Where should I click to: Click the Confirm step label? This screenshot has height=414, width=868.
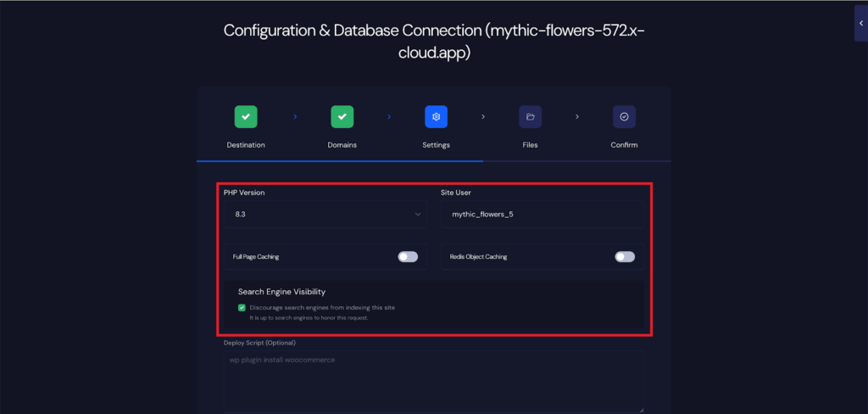624,145
